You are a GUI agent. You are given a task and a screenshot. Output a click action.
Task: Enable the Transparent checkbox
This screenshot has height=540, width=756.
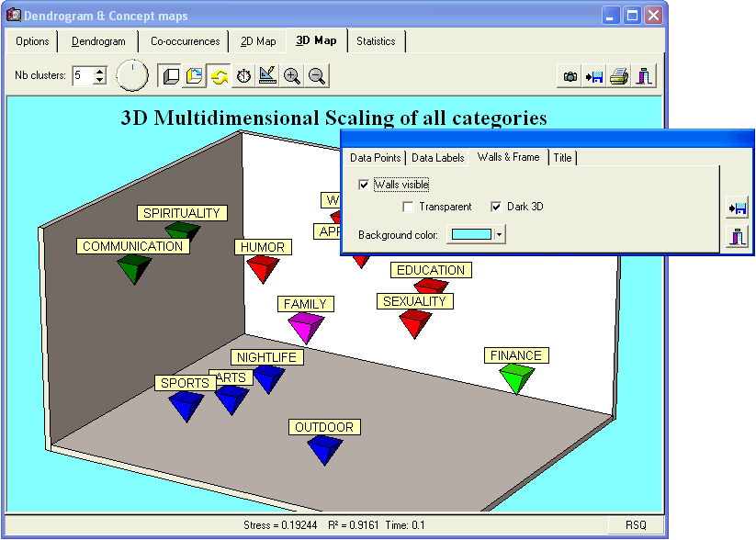pos(408,207)
